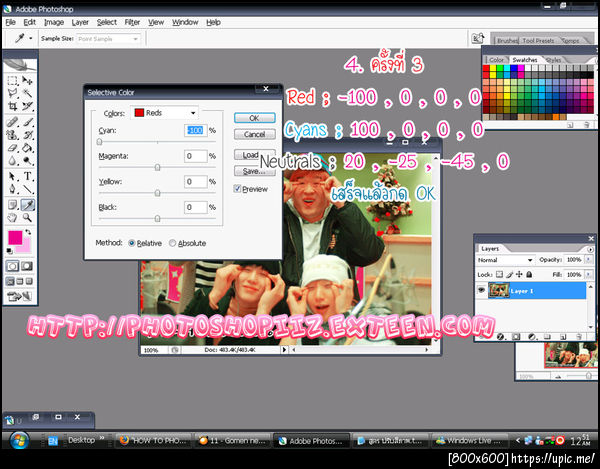Switch to the Swatches tab

[525, 60]
